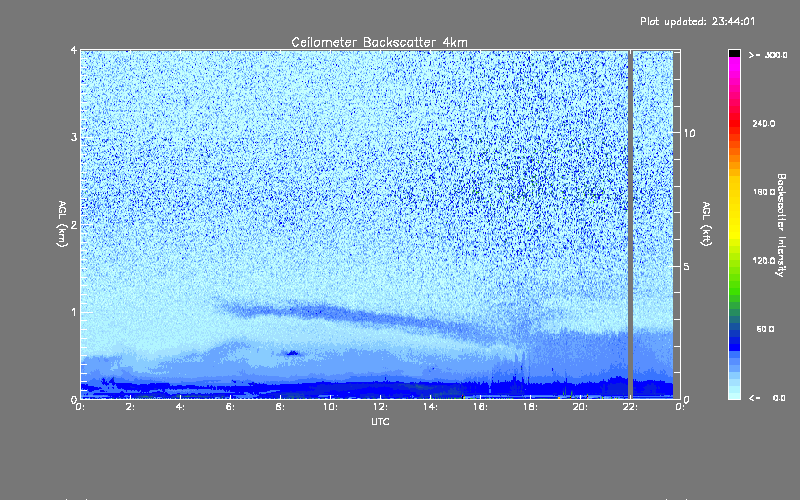Click the "14:" UTC tick label
This screenshot has width=800, height=500.
(430, 407)
